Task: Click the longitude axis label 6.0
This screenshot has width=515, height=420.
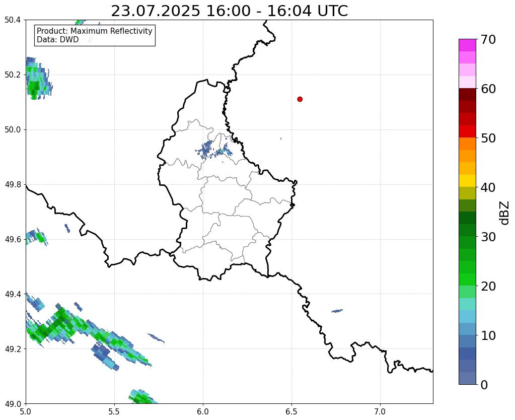Action: (203, 412)
